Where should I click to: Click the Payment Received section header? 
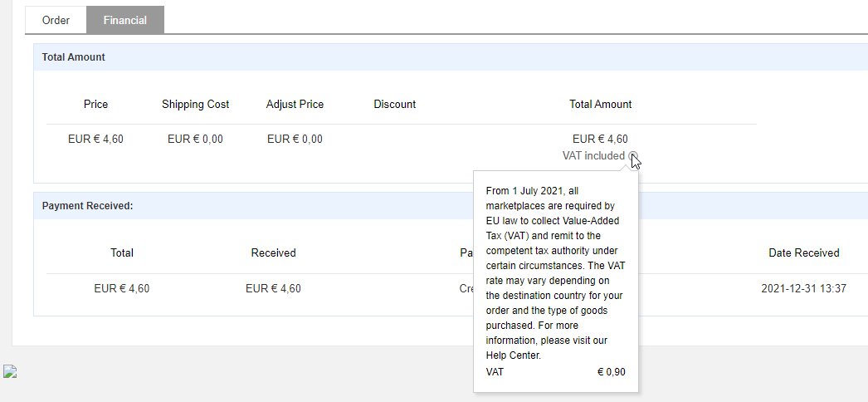pyautogui.click(x=87, y=206)
